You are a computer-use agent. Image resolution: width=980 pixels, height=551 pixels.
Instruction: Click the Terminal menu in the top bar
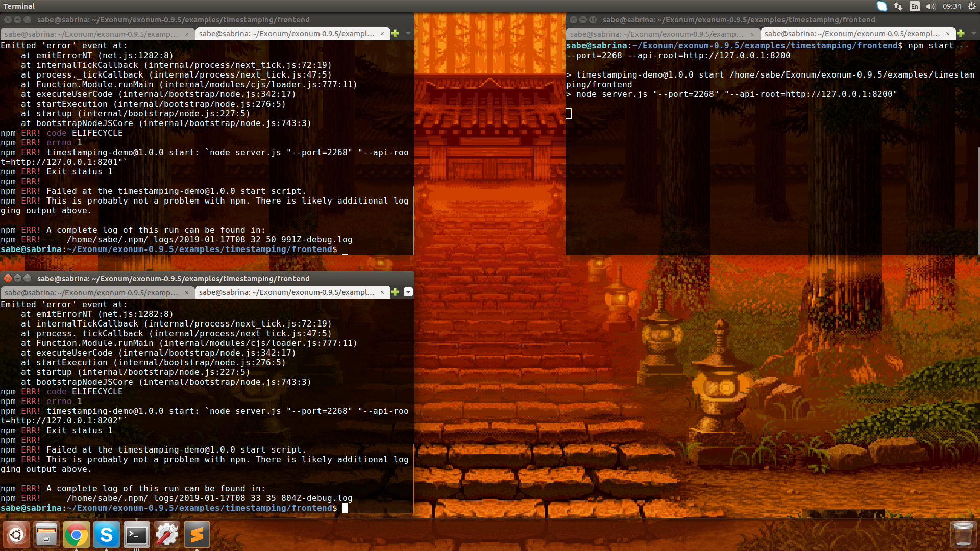click(x=19, y=6)
